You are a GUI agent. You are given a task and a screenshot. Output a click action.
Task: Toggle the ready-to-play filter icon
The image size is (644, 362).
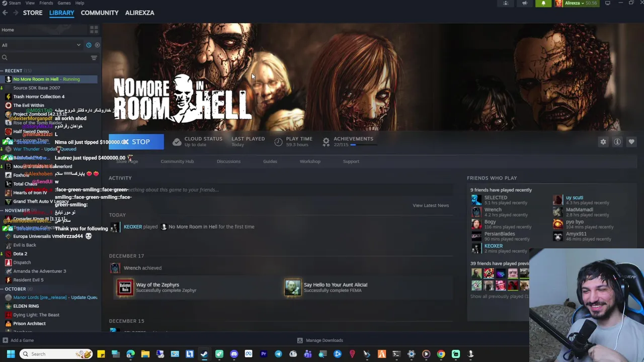97,45
